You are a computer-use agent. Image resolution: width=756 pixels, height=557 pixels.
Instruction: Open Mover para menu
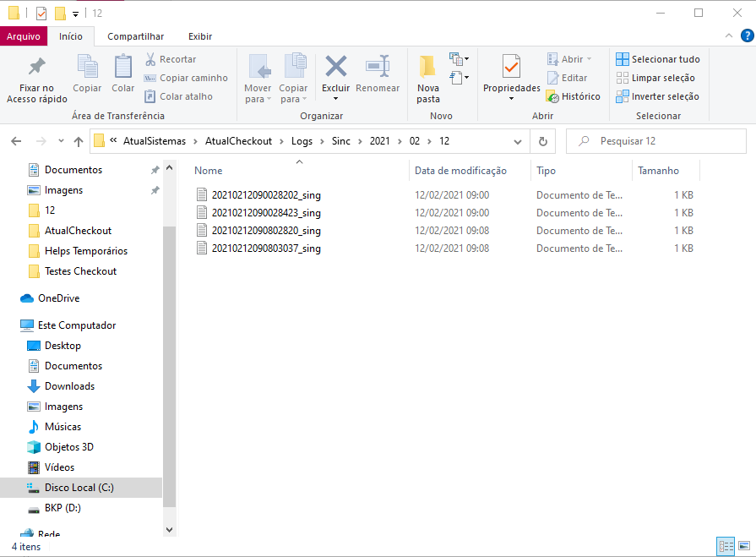point(258,79)
